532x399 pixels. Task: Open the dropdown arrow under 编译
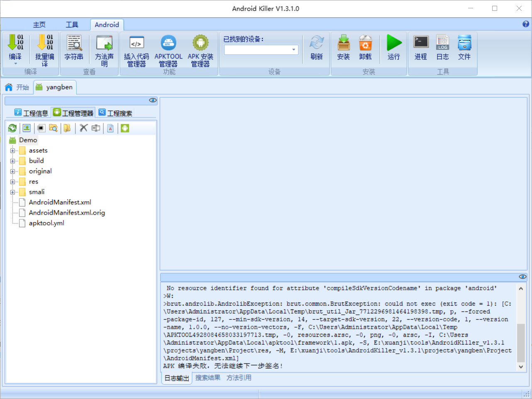click(15, 64)
